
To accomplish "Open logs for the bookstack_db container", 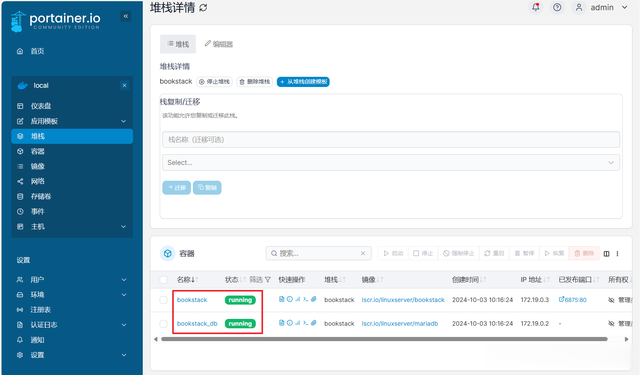I will tap(281, 323).
